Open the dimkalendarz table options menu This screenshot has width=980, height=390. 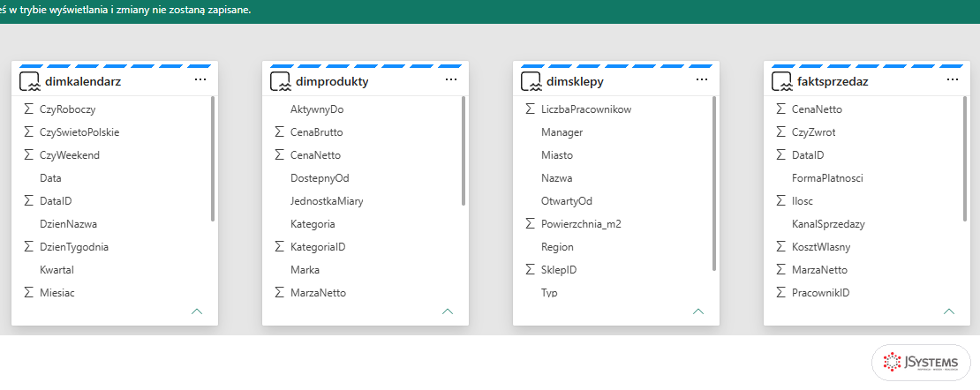pos(200,80)
